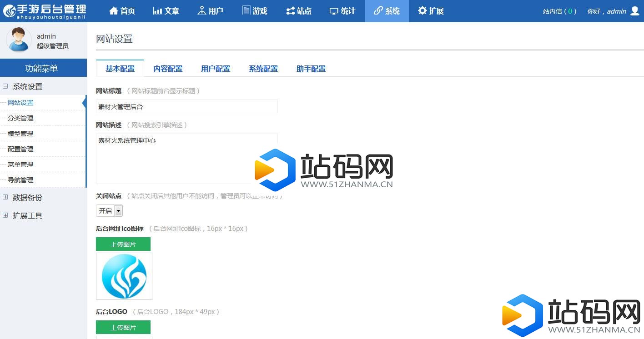Click 上传图片 button for 后台网址ico图标

pos(123,244)
